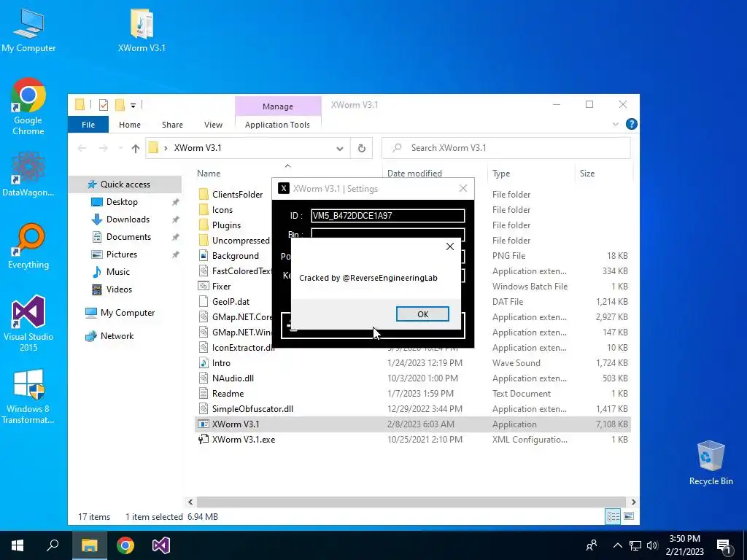Image resolution: width=747 pixels, height=560 pixels.
Task: Select the Fixer batch file
Action: coord(221,286)
